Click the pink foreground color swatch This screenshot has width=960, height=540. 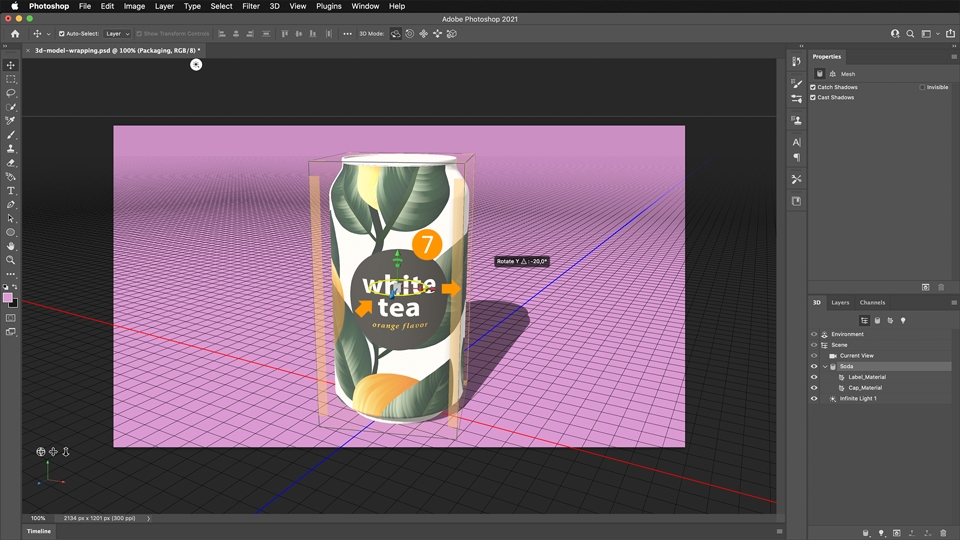[8, 298]
